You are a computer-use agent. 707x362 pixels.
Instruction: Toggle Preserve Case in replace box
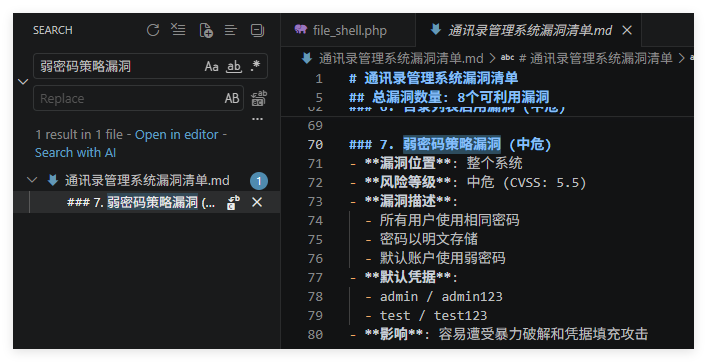tap(232, 98)
